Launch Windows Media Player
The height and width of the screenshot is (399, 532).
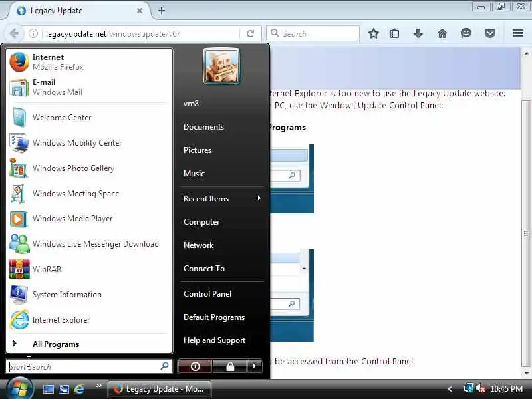point(89,219)
